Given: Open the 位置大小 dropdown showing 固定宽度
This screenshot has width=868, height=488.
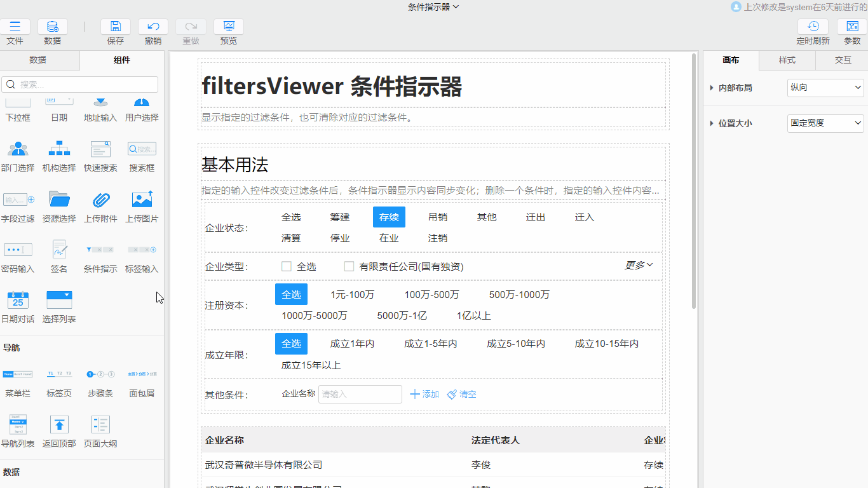Looking at the screenshot, I should (x=825, y=123).
